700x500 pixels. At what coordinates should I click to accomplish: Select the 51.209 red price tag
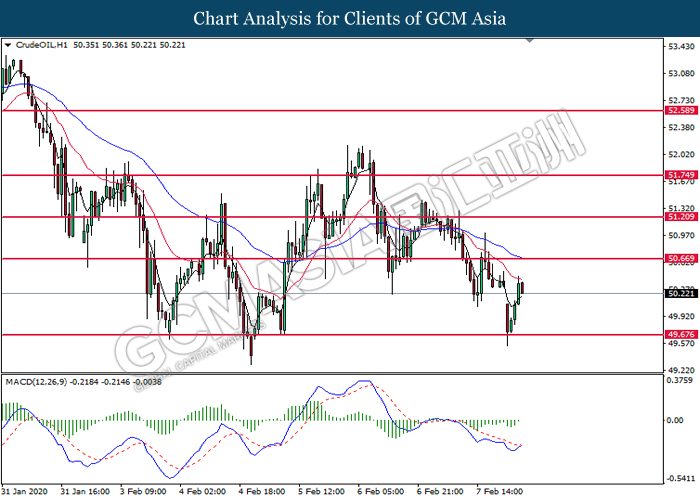tap(679, 217)
